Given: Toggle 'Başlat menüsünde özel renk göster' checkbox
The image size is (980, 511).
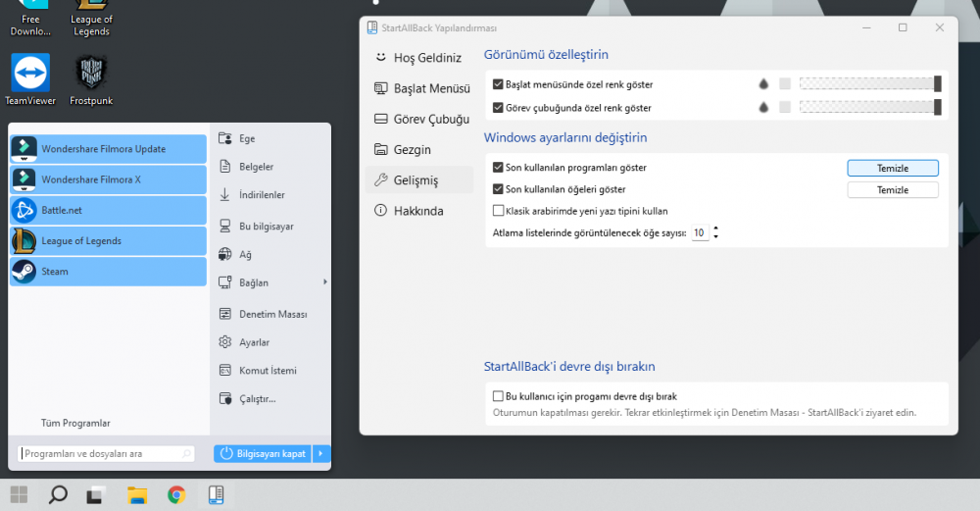Looking at the screenshot, I should coord(499,84).
